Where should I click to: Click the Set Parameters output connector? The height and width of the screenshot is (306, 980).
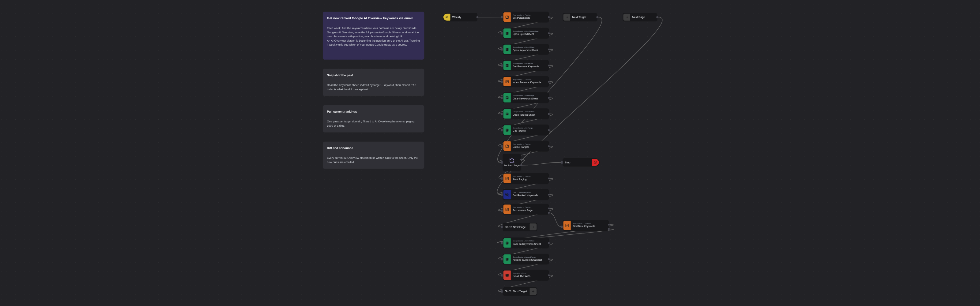click(x=548, y=17)
